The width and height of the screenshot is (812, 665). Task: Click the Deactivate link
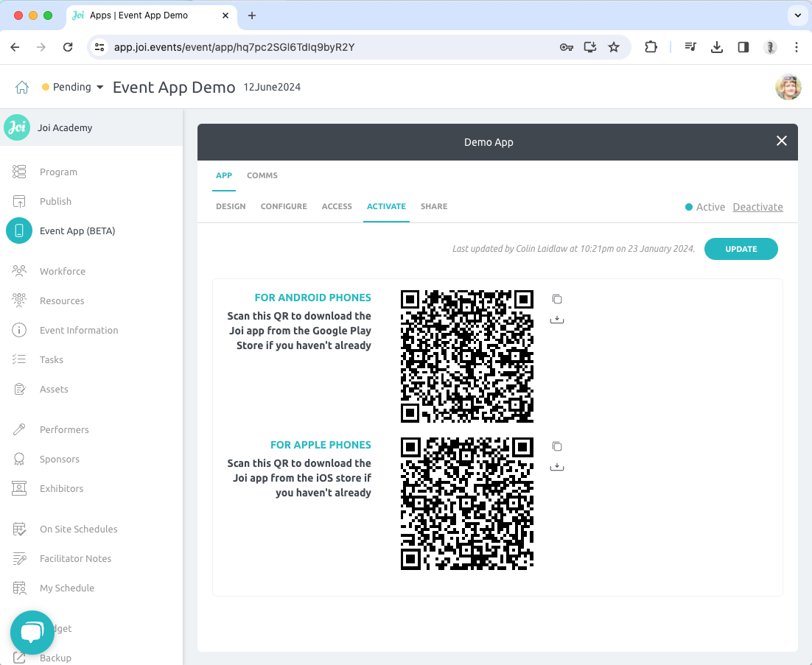[757, 207]
